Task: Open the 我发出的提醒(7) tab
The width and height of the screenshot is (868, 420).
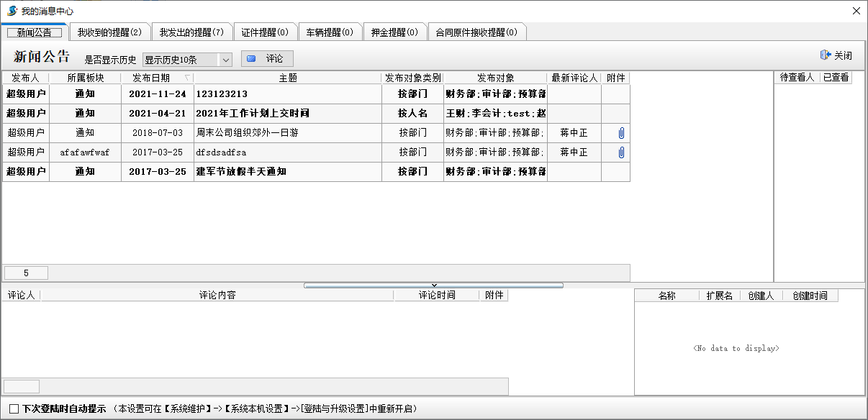Action: click(x=191, y=32)
